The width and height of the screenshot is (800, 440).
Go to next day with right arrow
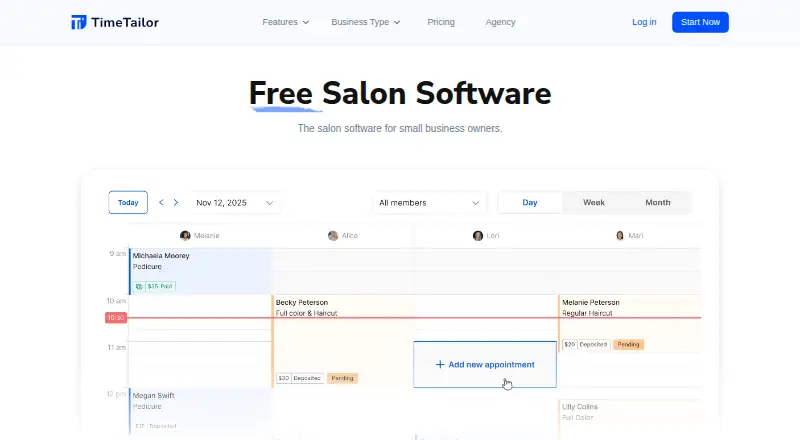click(176, 203)
